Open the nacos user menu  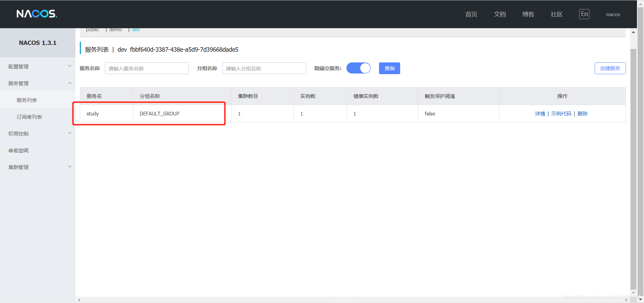click(613, 14)
